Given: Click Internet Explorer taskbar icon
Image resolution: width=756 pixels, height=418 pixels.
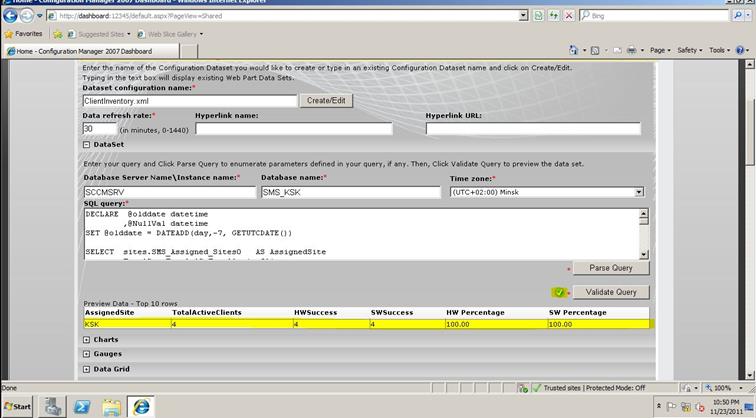Looking at the screenshot, I should pos(141,407).
